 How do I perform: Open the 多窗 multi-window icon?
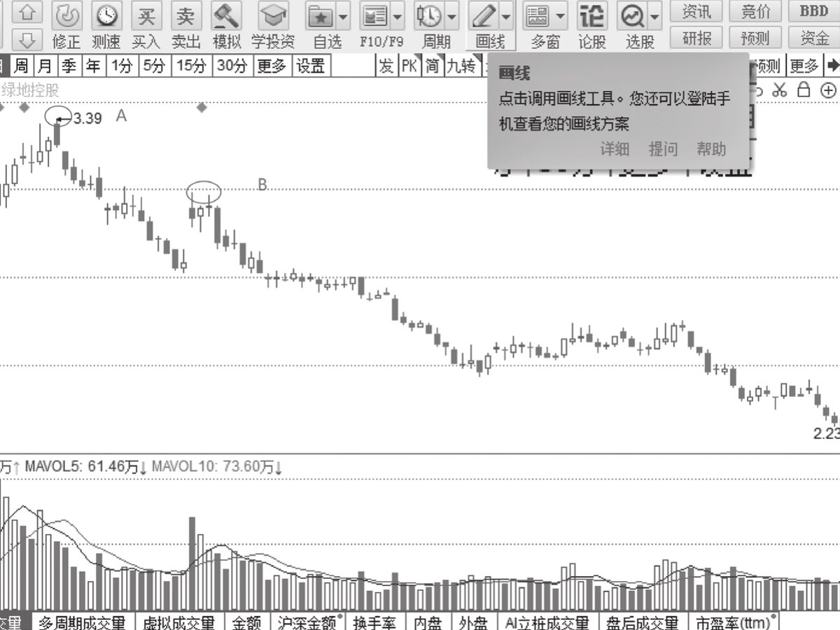[x=538, y=15]
